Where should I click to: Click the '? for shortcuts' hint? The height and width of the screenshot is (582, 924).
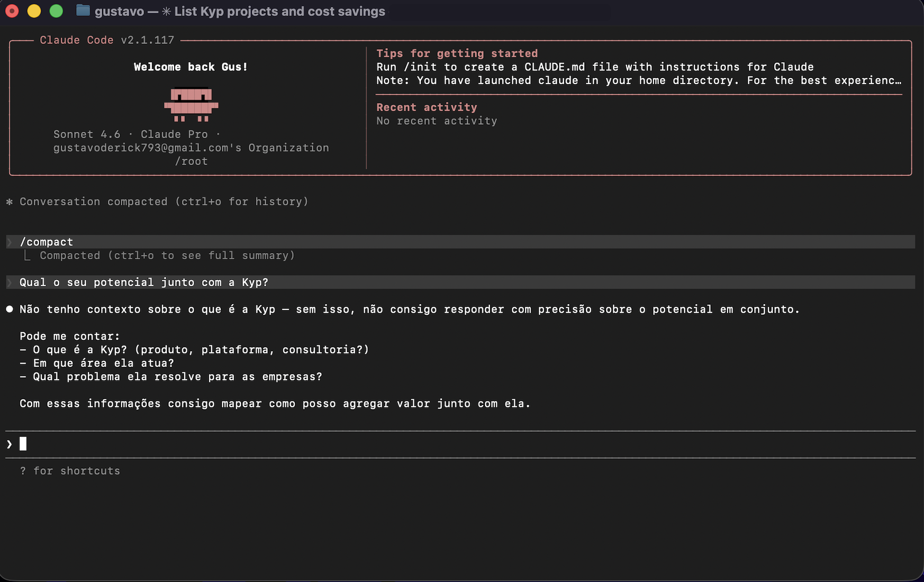tap(70, 471)
